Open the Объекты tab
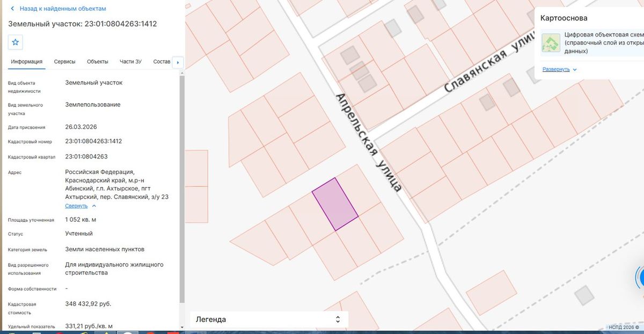644x334 pixels. (x=98, y=62)
